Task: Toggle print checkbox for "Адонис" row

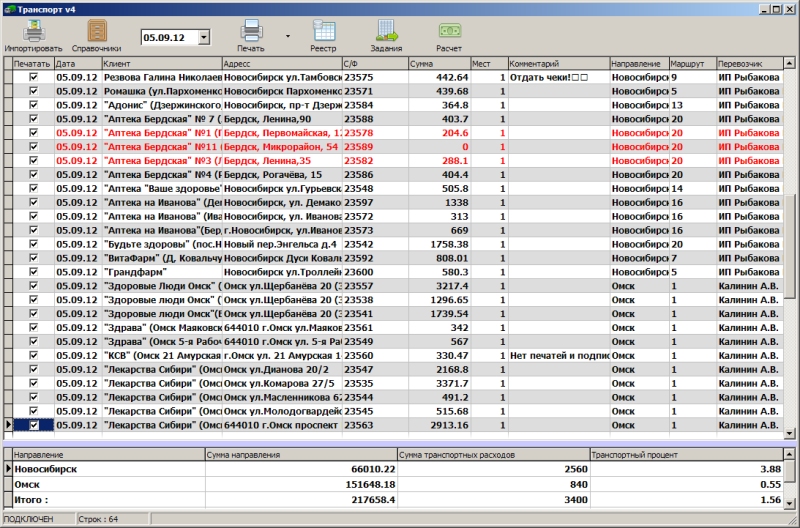Action: click(34, 105)
